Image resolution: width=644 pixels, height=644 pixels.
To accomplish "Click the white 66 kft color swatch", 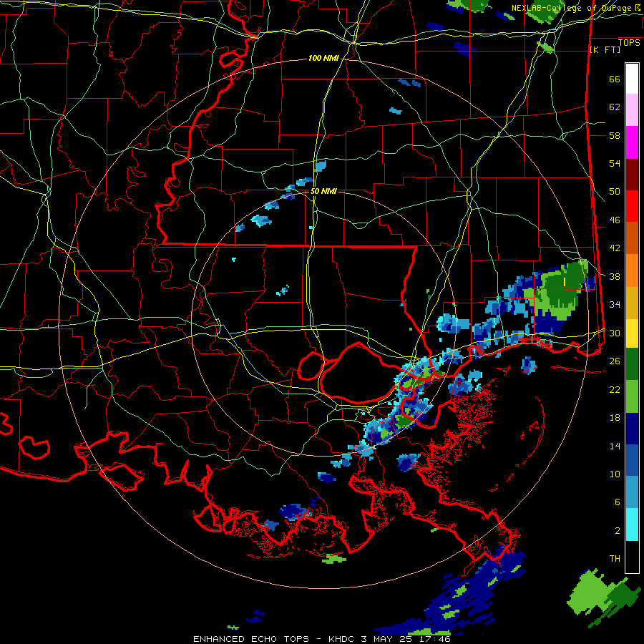I will (x=632, y=79).
